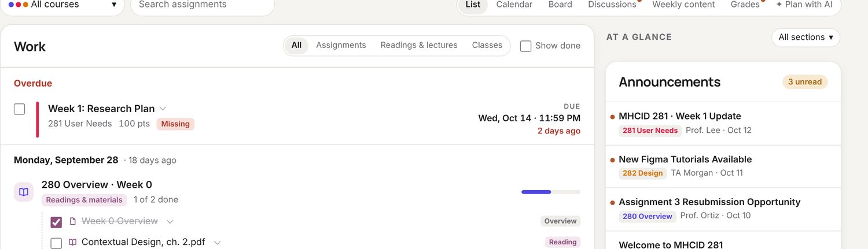Click the unread dot beside Assignment 3 Resubmission Opportunity
Screen dimensions: 868x249
612,203
